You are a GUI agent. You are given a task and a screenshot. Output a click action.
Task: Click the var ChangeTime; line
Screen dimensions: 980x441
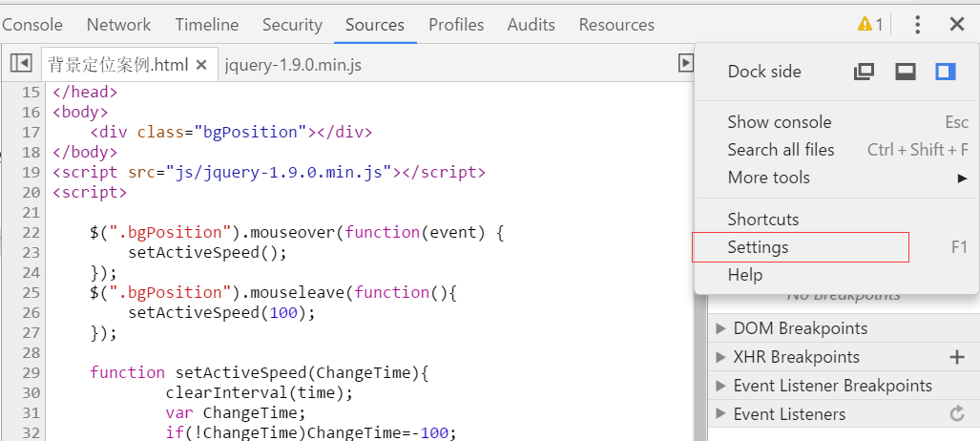235,413
